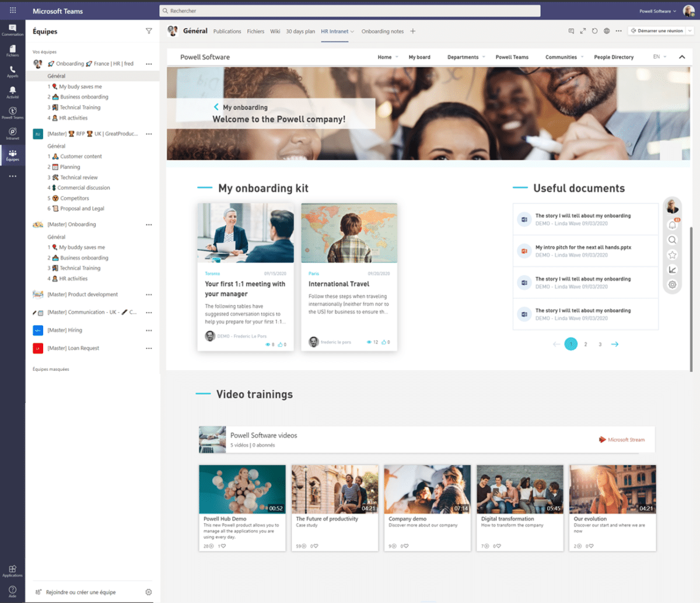Screen dimensions: 700x603
Task: Open the Microsoft Stream link
Action: 622,440
